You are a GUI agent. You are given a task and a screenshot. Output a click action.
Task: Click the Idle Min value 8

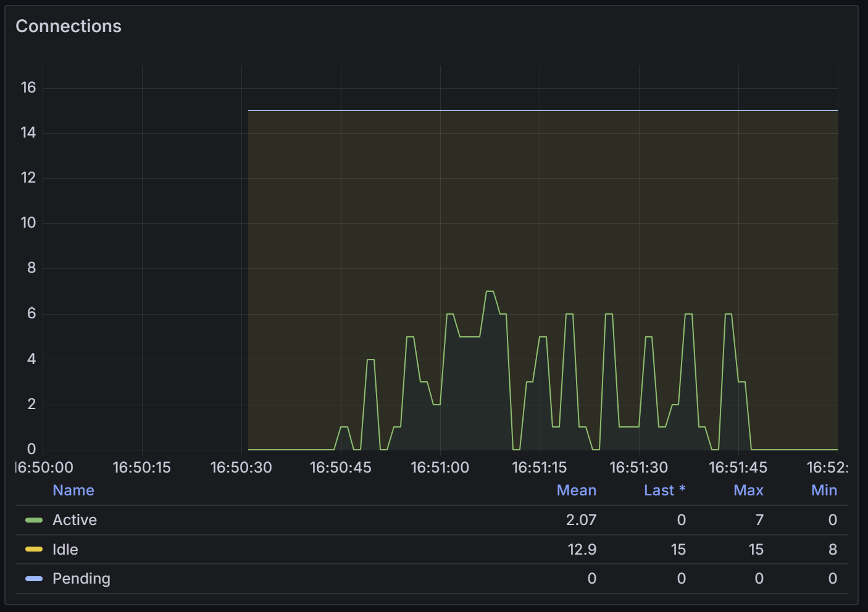(832, 549)
